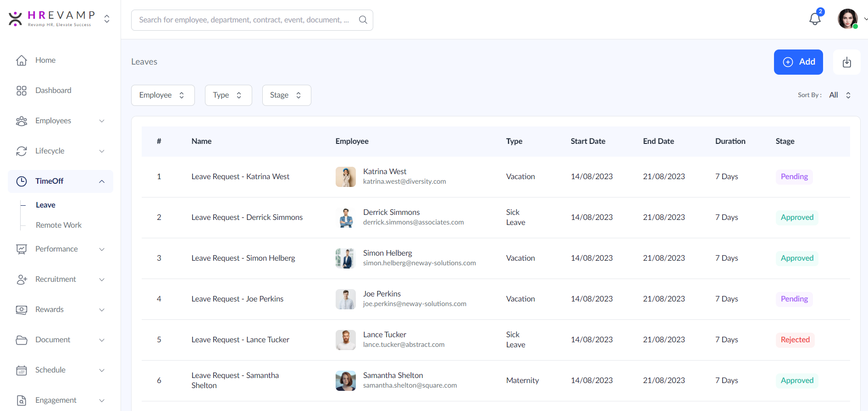Click the Add leave button
868x411 pixels.
click(x=798, y=62)
